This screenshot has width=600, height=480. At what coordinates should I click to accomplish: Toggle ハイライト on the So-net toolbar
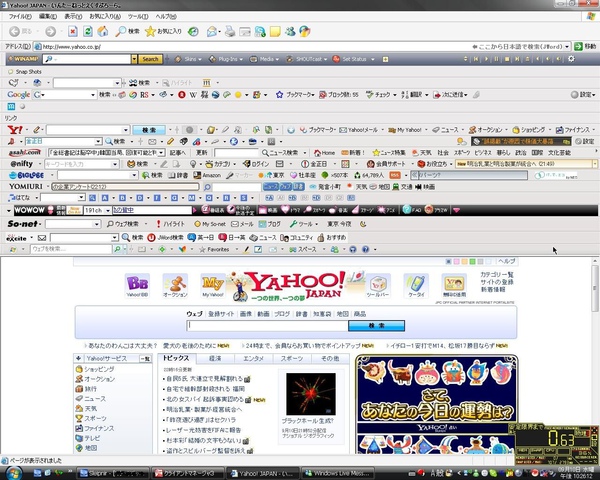[x=170, y=224]
